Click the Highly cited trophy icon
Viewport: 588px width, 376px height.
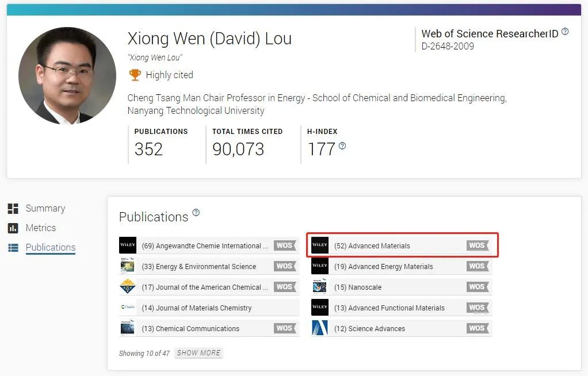135,75
